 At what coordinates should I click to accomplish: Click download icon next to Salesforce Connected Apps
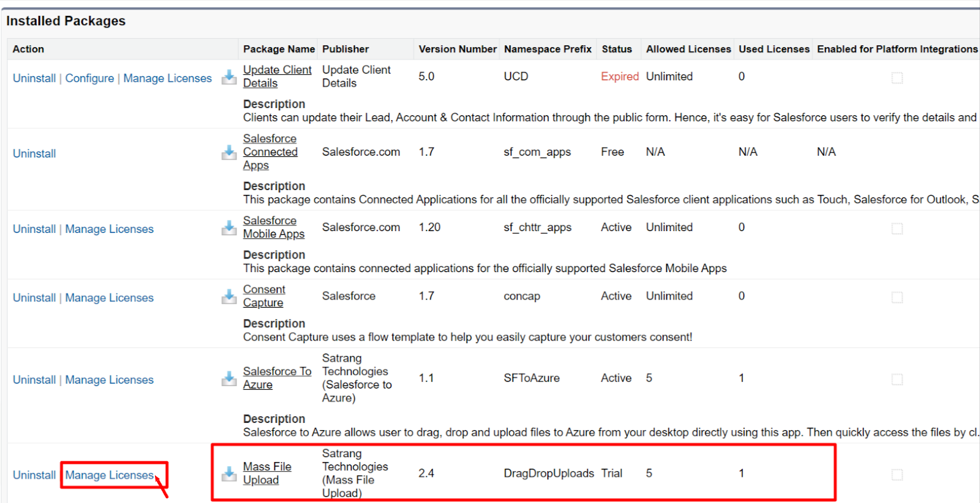coord(229,152)
